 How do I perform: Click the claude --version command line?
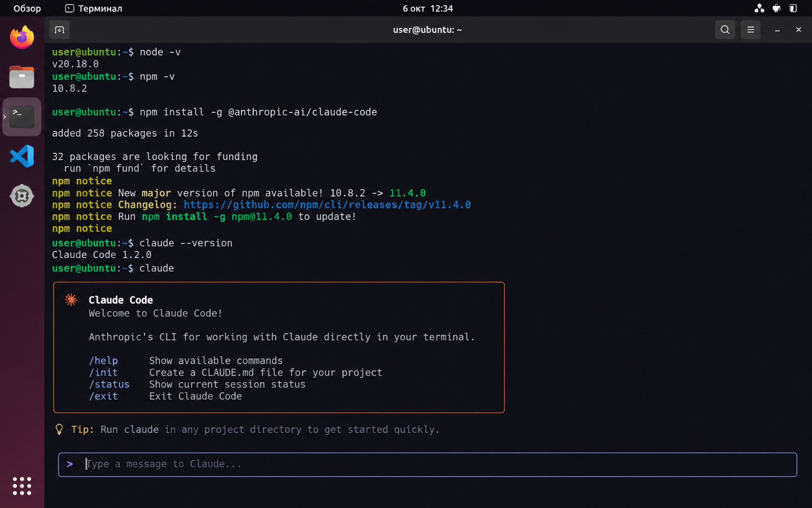pos(142,243)
